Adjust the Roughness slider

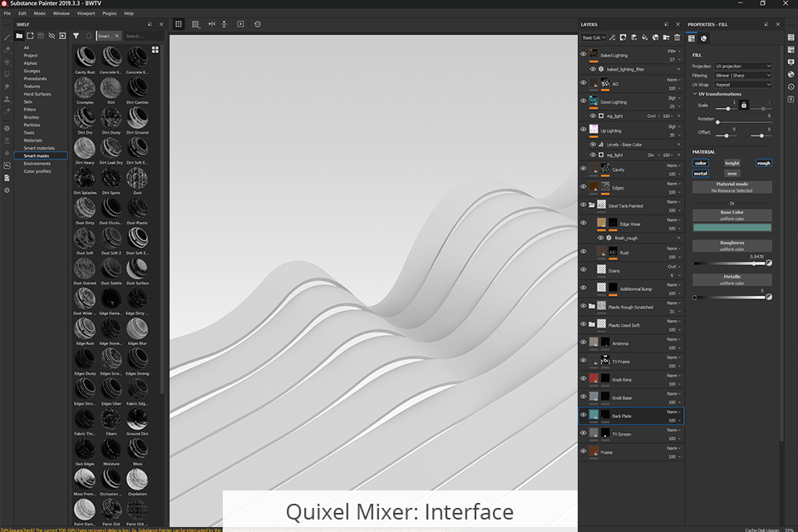point(729,264)
